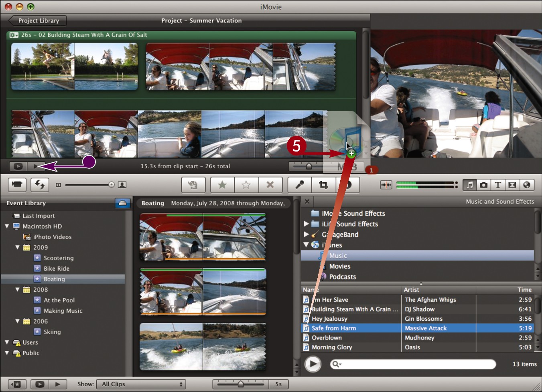The width and height of the screenshot is (542, 392).
Task: Open the camera import window
Action: point(17,185)
